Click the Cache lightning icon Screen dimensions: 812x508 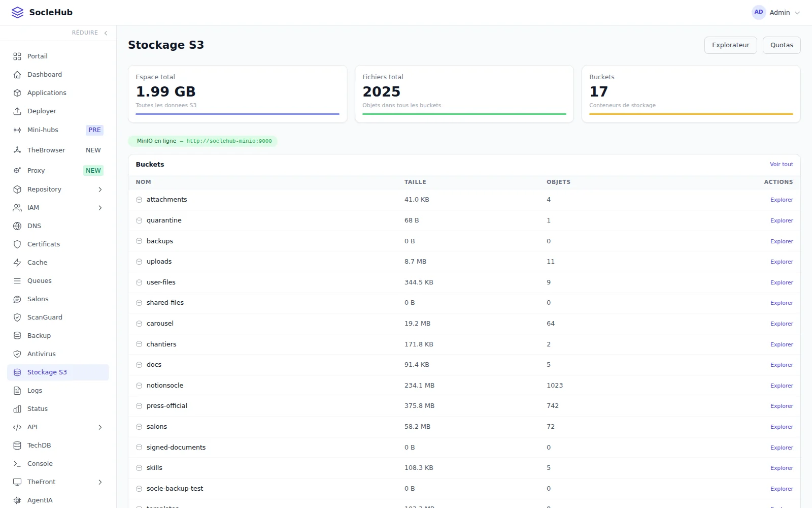17,263
